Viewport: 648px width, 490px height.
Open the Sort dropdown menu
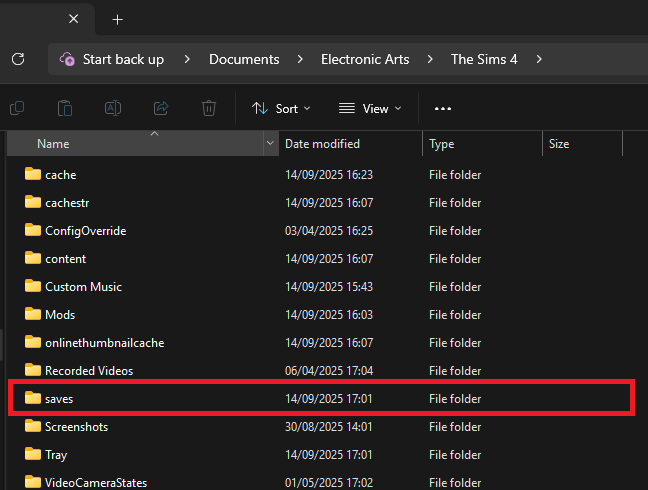pyautogui.click(x=281, y=109)
